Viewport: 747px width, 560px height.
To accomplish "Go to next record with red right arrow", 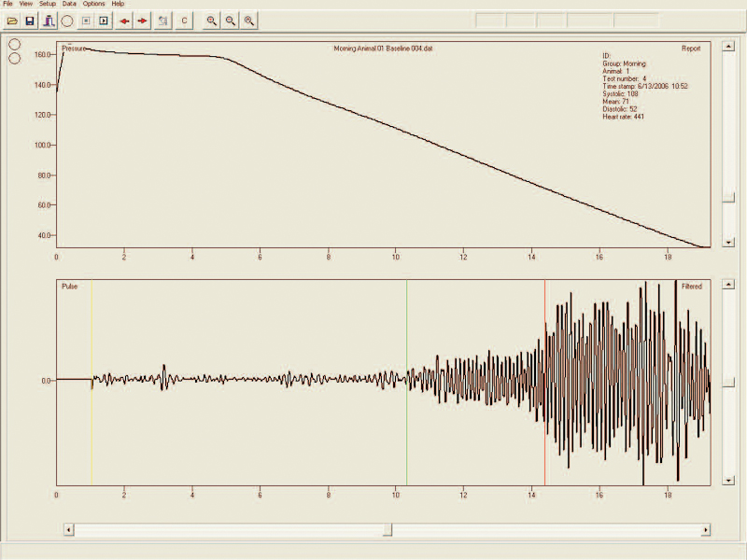I will coord(142,21).
